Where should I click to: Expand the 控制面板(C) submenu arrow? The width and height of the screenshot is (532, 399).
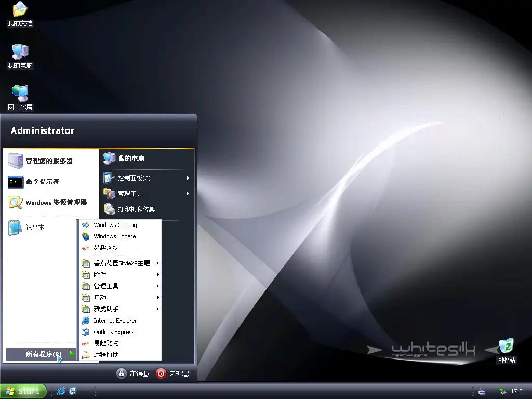[x=188, y=178]
